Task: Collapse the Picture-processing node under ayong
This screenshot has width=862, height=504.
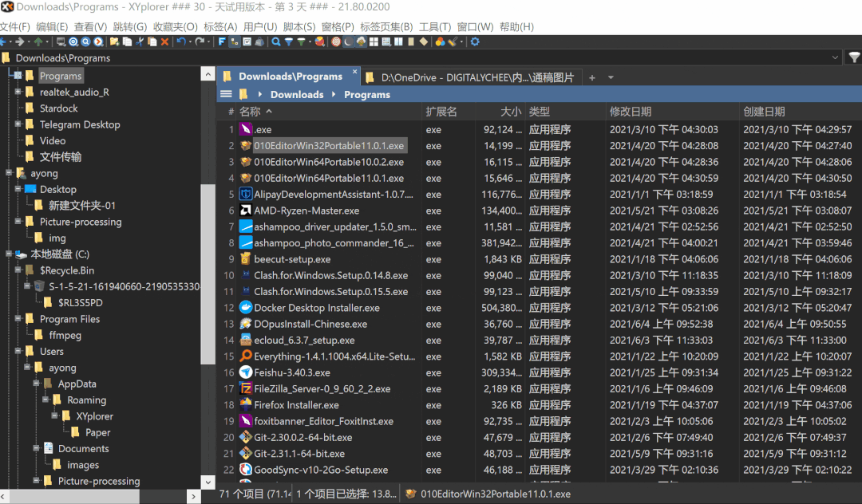Action: pyautogui.click(x=18, y=221)
